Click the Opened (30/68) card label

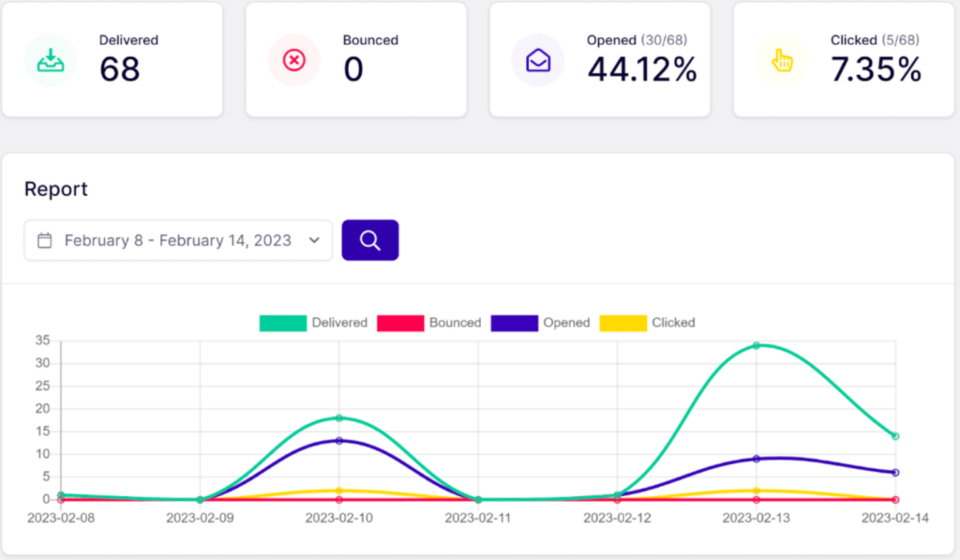[x=637, y=40]
